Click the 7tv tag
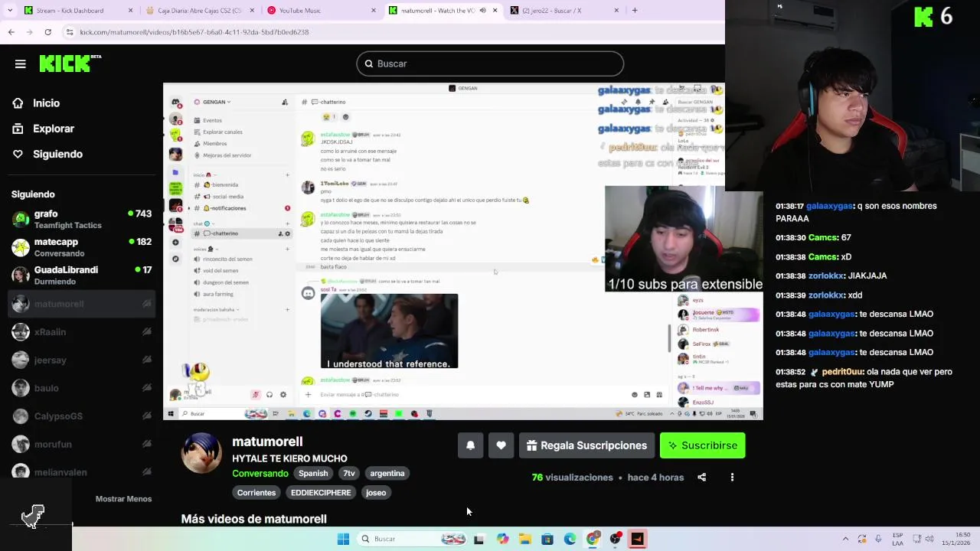This screenshot has width=980, height=551. pyautogui.click(x=349, y=474)
